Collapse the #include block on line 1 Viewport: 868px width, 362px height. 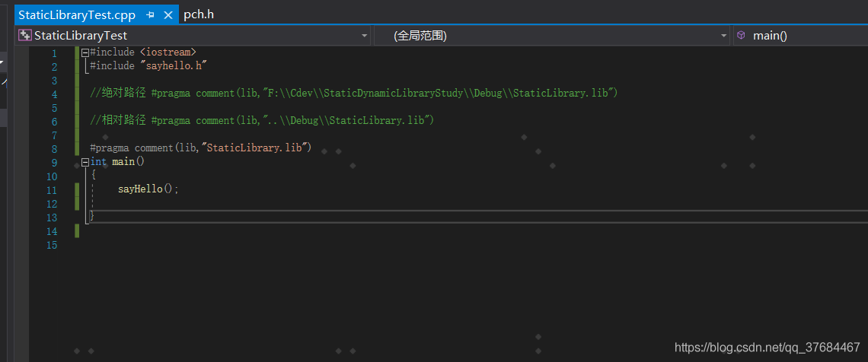(x=85, y=52)
